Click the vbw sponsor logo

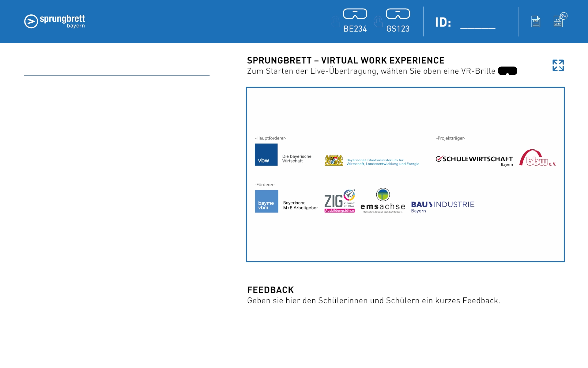click(266, 155)
